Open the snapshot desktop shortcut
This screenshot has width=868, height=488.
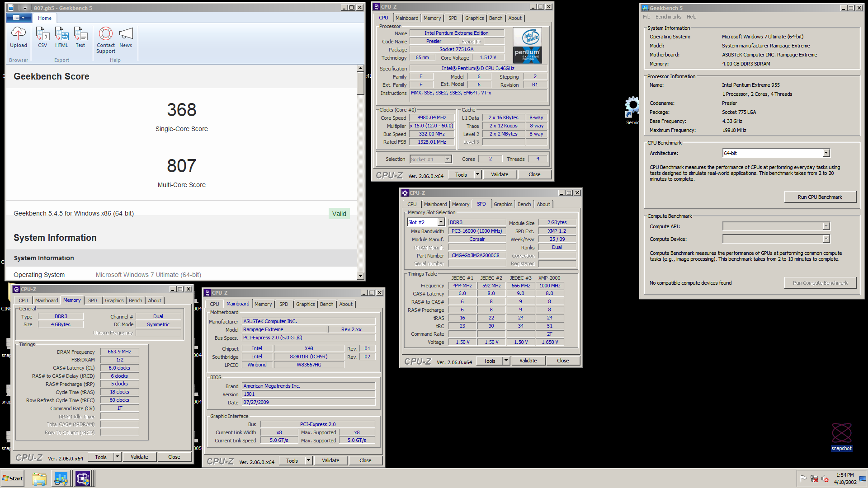tap(841, 436)
